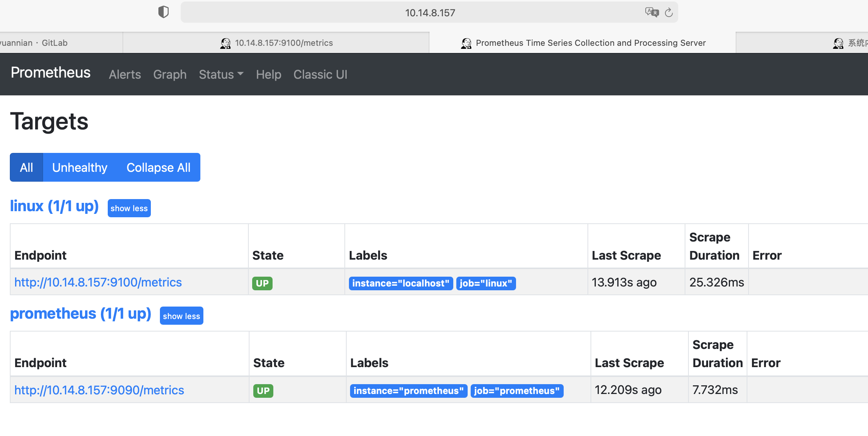868x436 pixels.
Task: Click the job="linux" label badge
Action: [486, 283]
